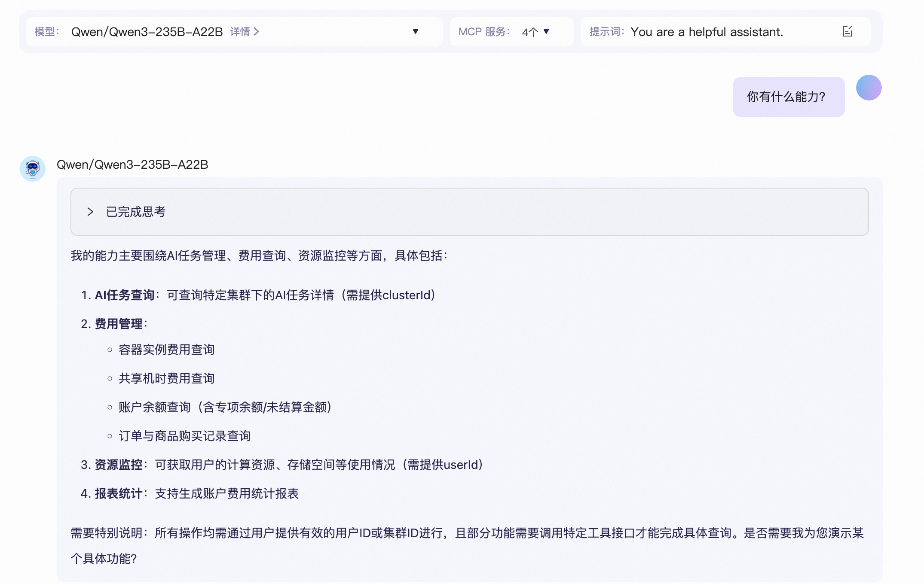Image resolution: width=924 pixels, height=584 pixels.
Task: Open the 详情 model details link
Action: 244,32
